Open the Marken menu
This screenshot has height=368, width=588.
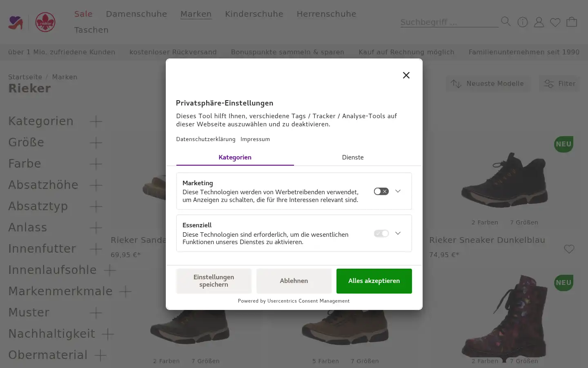point(196,14)
